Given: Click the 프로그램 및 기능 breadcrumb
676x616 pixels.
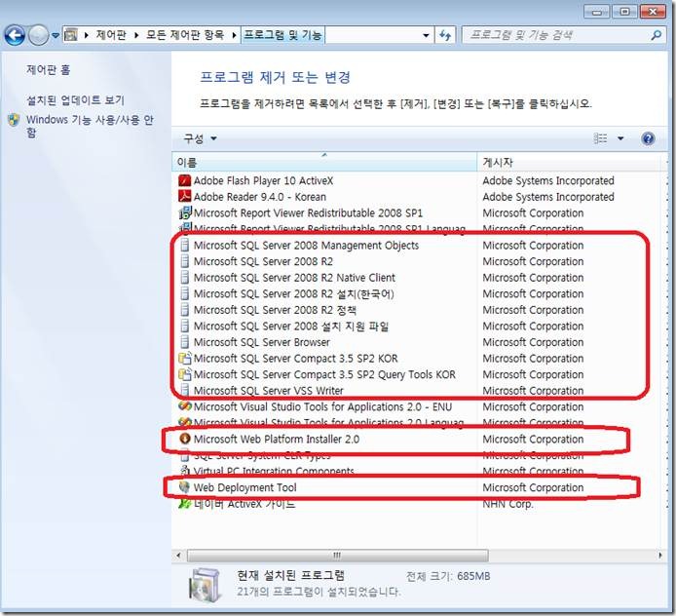Looking at the screenshot, I should tap(282, 35).
